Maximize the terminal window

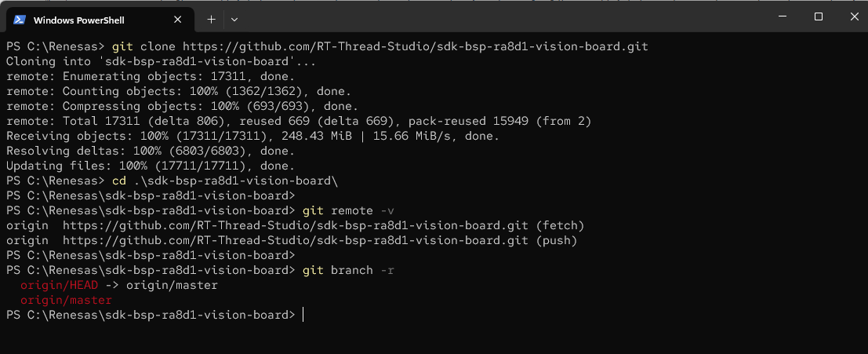click(x=818, y=16)
